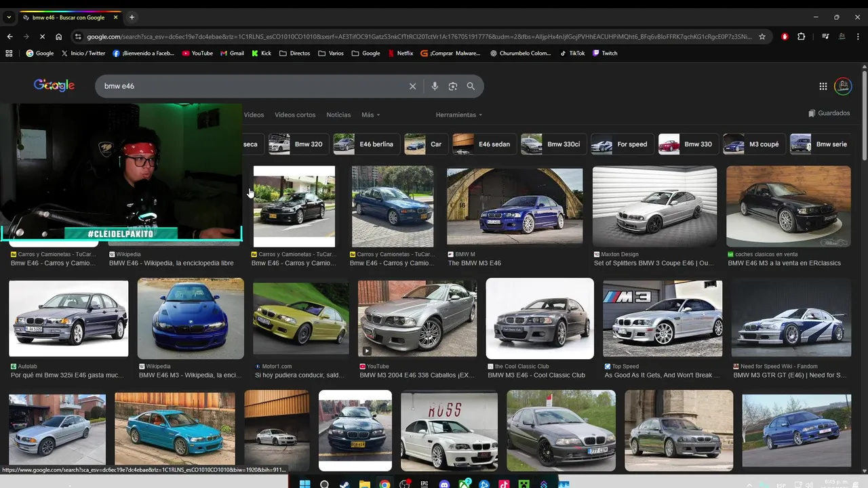View site information in the address bar
Viewport: 868px width, 488px height.
(78, 37)
